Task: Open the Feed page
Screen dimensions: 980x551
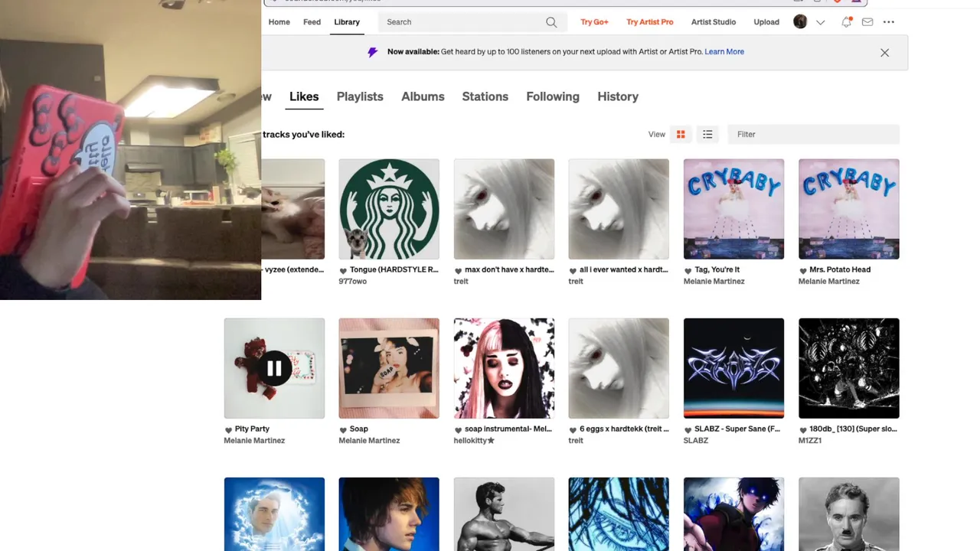Action: click(x=312, y=22)
